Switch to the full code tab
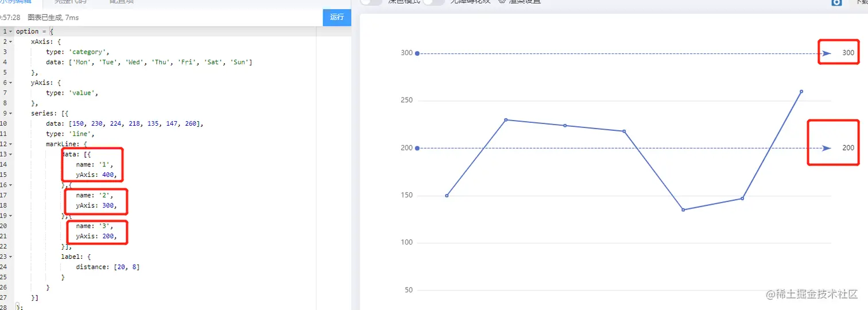Image resolution: width=868 pixels, height=310 pixels. tap(68, 2)
